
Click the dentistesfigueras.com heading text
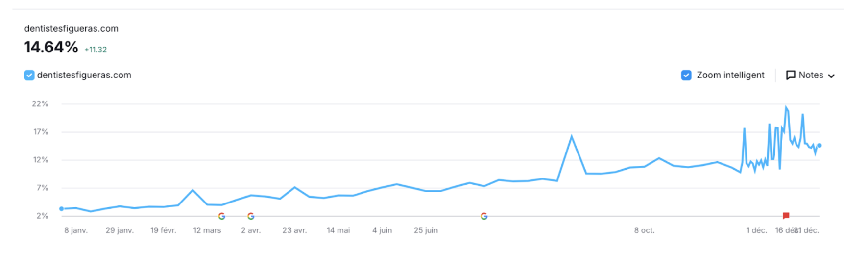[x=72, y=28]
